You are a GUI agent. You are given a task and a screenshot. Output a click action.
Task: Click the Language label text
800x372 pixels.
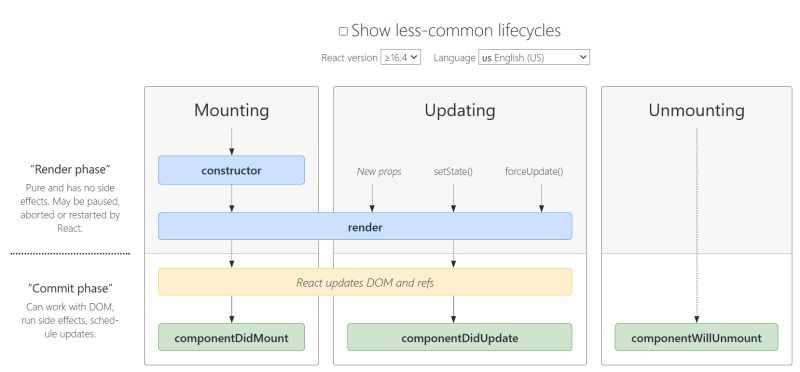tap(454, 58)
